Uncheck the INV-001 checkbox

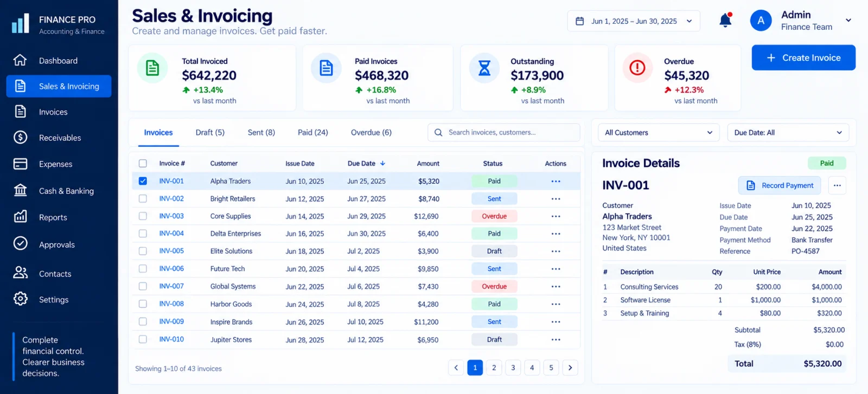click(143, 181)
